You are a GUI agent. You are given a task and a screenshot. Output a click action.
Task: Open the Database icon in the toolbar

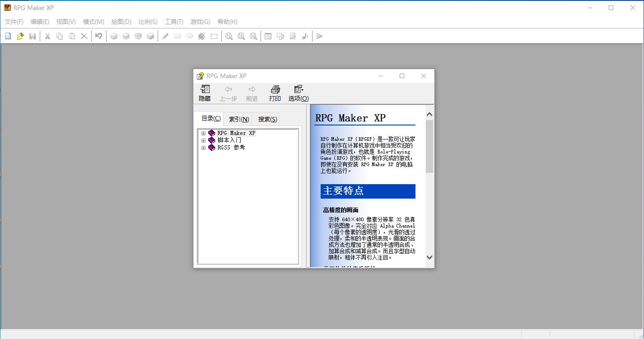pos(268,36)
